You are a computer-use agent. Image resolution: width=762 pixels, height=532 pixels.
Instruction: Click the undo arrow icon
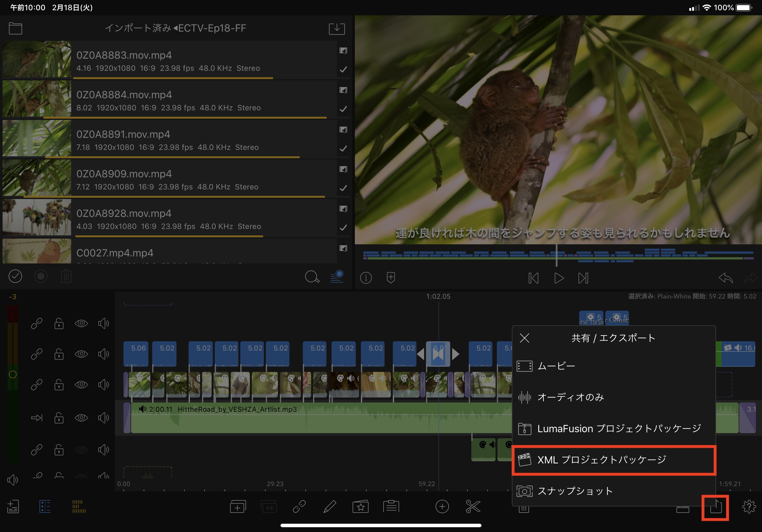pyautogui.click(x=726, y=278)
